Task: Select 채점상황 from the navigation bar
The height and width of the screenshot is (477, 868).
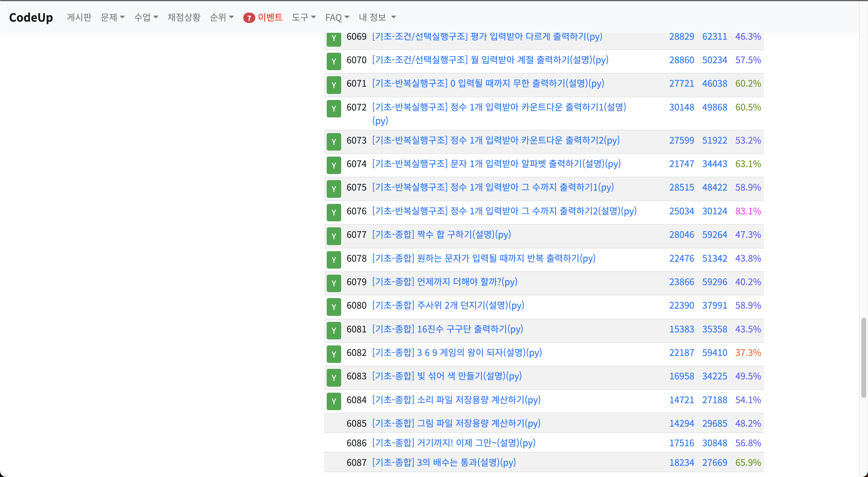Action: 184,17
